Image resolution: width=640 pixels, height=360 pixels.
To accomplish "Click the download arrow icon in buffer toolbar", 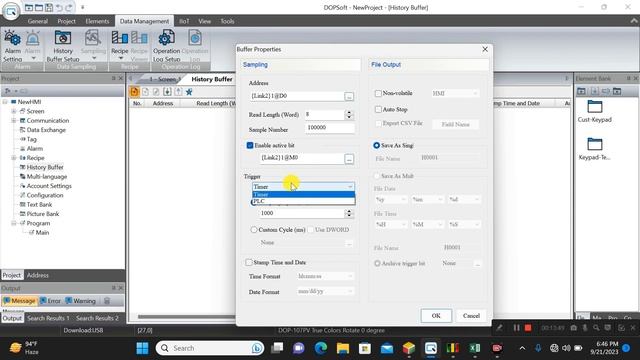I will pyautogui.click(x=167, y=92).
